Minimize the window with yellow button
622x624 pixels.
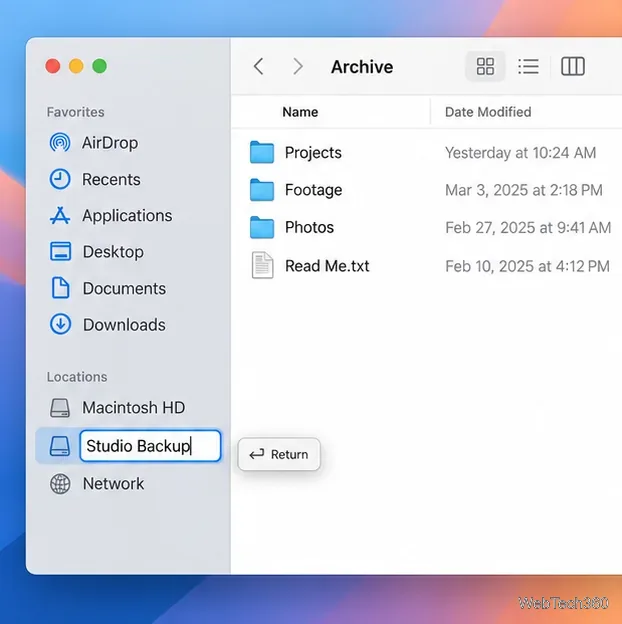pyautogui.click(x=76, y=66)
